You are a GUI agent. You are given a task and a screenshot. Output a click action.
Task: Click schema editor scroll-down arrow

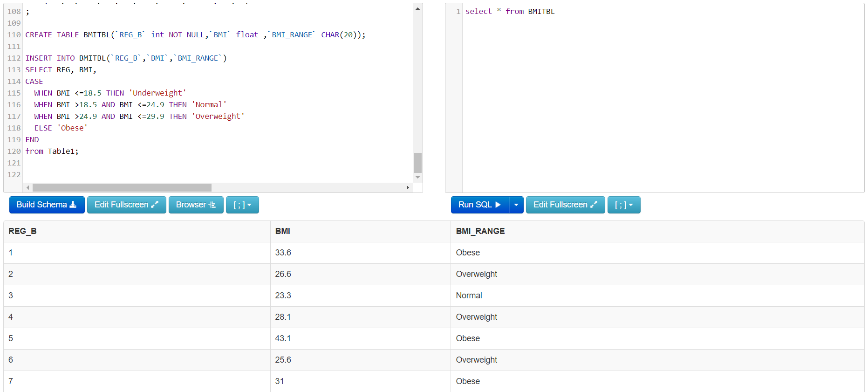pos(417,178)
